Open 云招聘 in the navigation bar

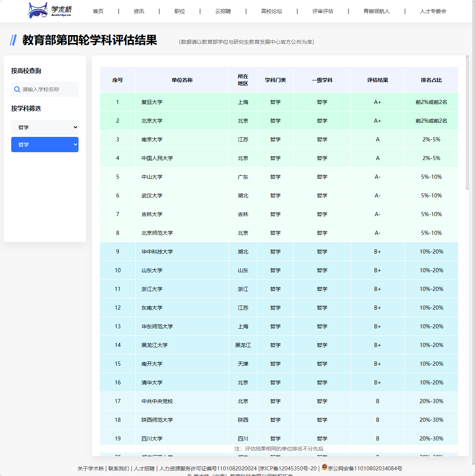tap(223, 11)
